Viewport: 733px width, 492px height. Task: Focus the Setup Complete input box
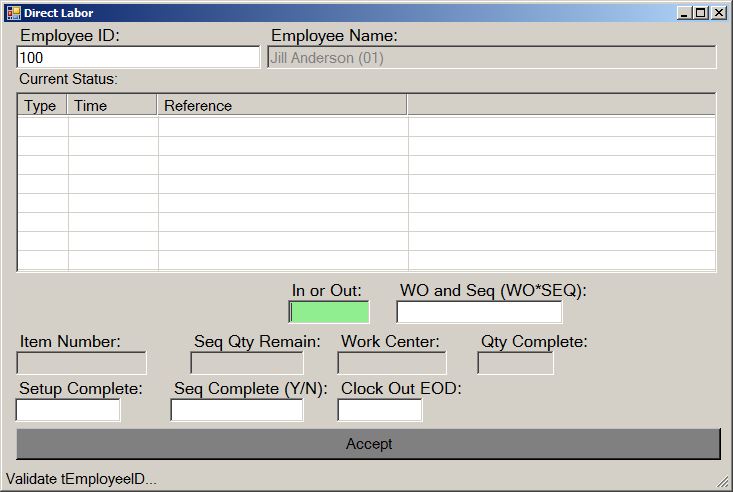click(x=68, y=410)
